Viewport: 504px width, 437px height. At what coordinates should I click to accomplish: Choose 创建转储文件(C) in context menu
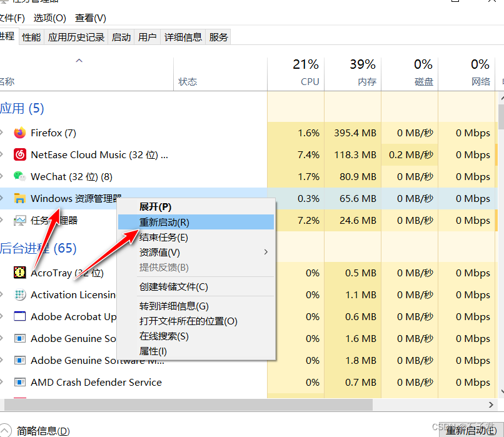[x=196, y=286]
